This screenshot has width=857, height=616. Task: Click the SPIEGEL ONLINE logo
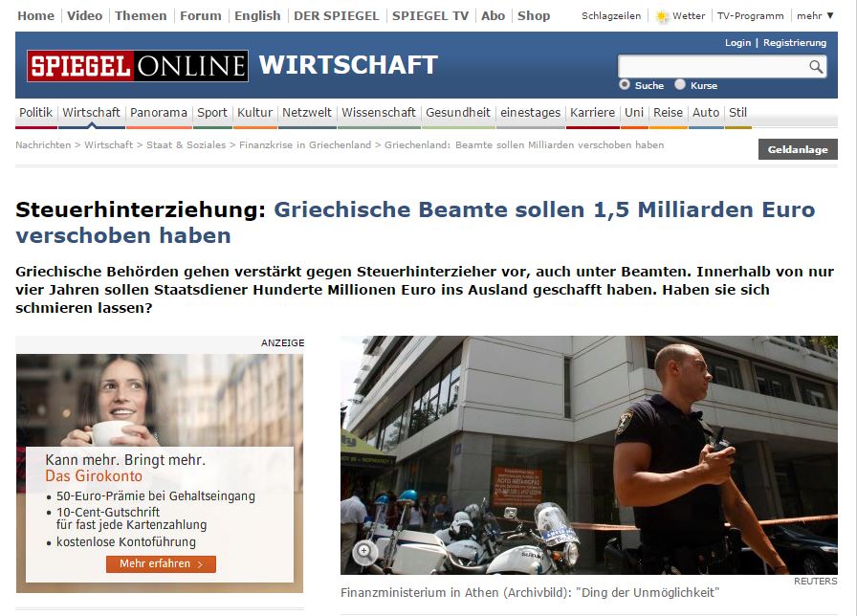pyautogui.click(x=137, y=66)
